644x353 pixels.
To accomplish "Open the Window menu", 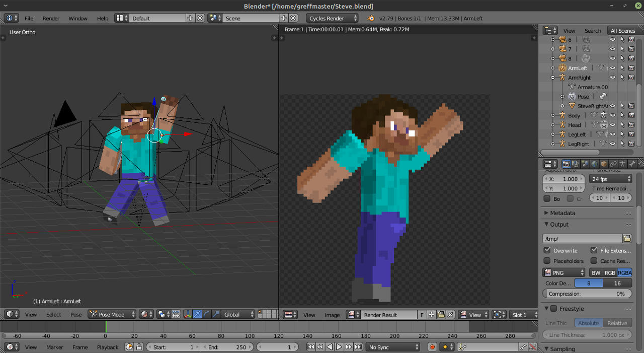I will click(78, 18).
